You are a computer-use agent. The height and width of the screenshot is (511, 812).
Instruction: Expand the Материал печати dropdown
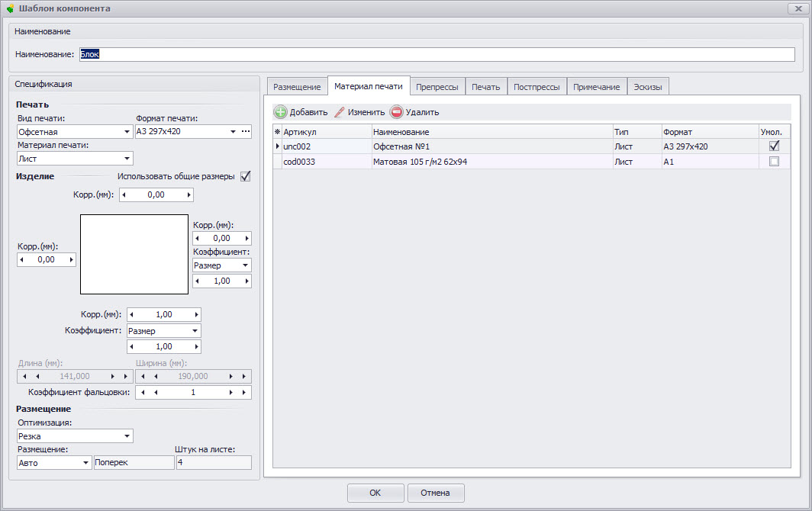(127, 159)
